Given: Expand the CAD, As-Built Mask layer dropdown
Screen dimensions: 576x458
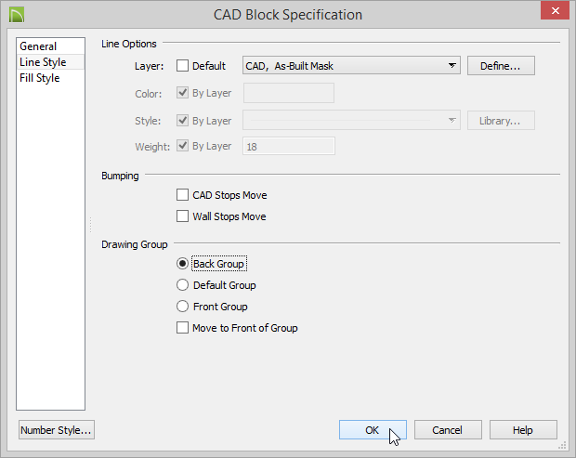Looking at the screenshot, I should tap(351, 66).
